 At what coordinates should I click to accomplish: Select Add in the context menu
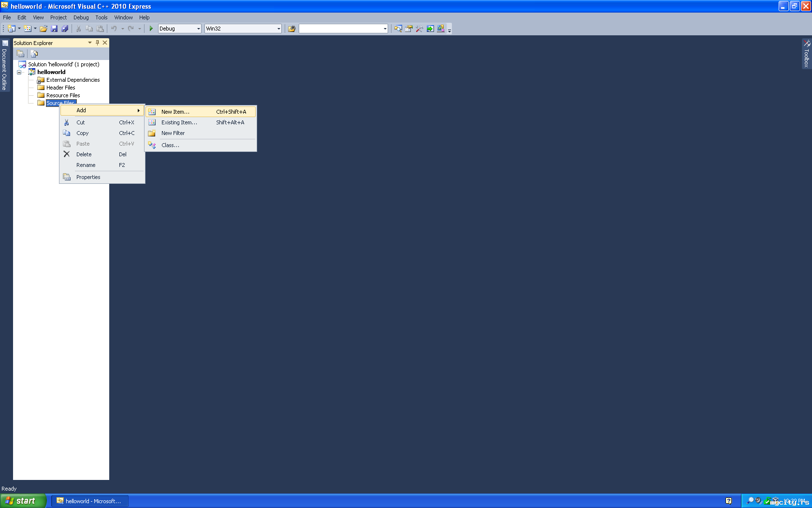click(102, 110)
